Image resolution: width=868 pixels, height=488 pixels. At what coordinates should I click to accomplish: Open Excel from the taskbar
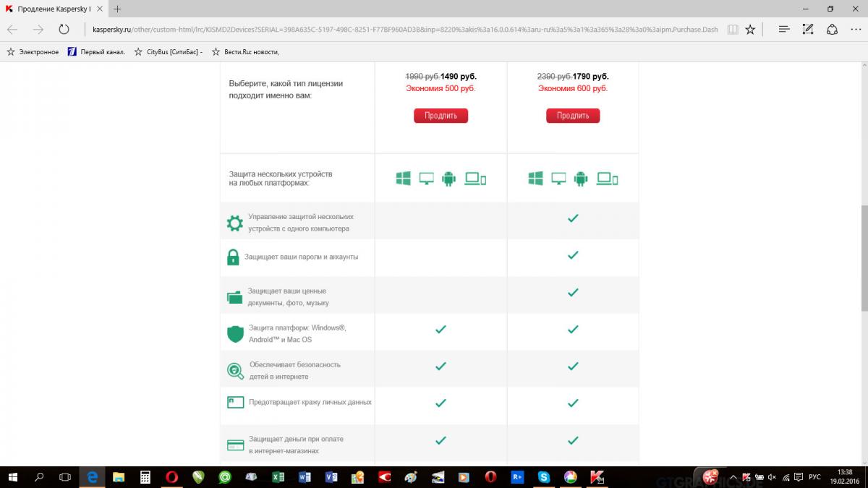click(278, 477)
